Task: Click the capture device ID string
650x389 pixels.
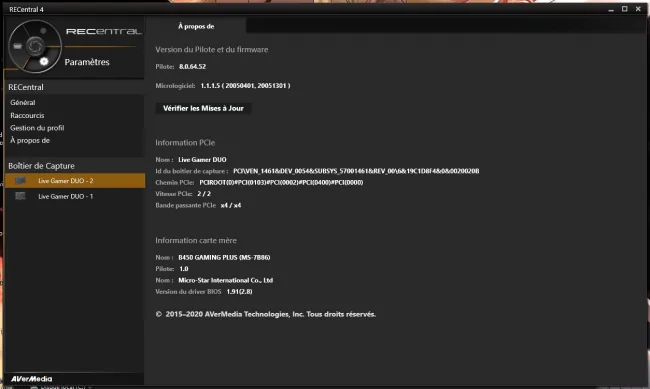Action: 356,171
